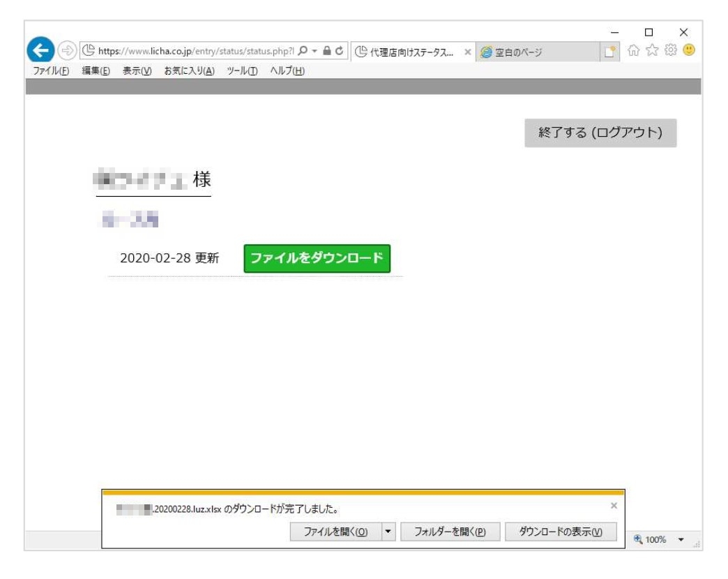Open the お気に入り(A) menu
728x579 pixels.
pyautogui.click(x=189, y=70)
